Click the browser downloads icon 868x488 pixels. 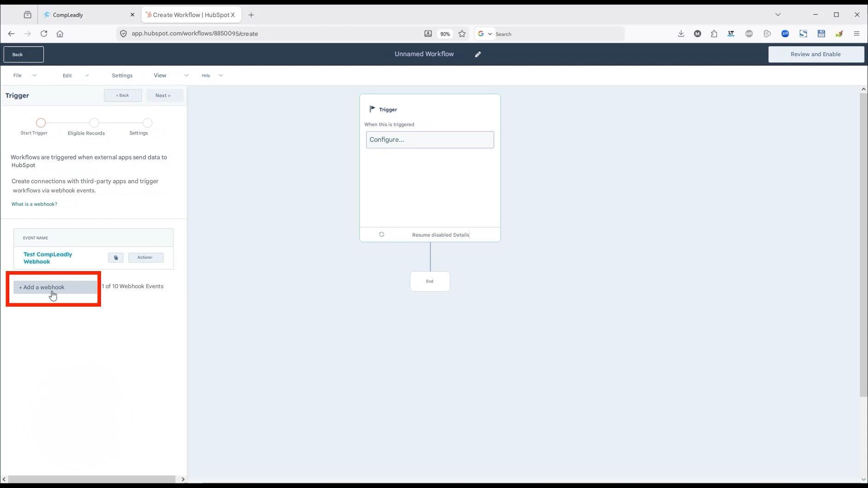pyautogui.click(x=681, y=34)
